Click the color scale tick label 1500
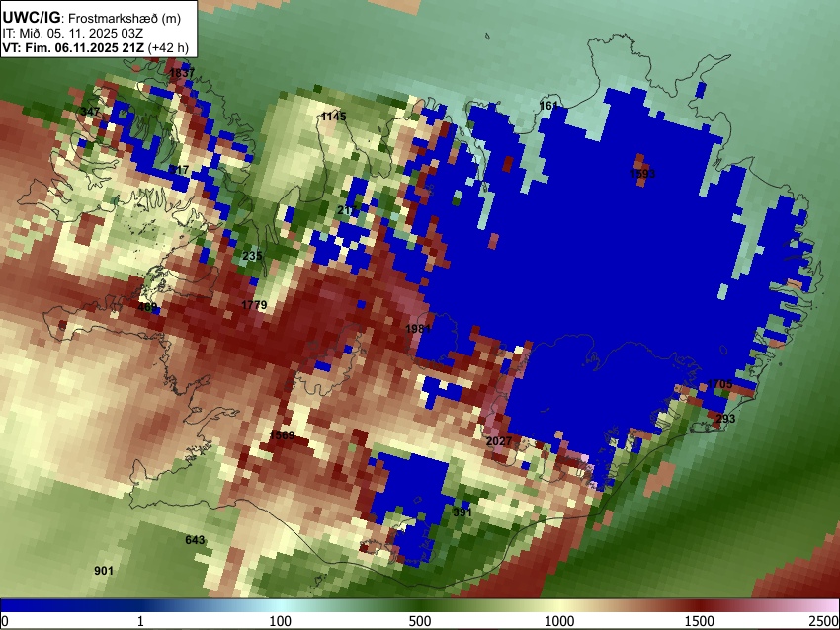 (x=699, y=621)
